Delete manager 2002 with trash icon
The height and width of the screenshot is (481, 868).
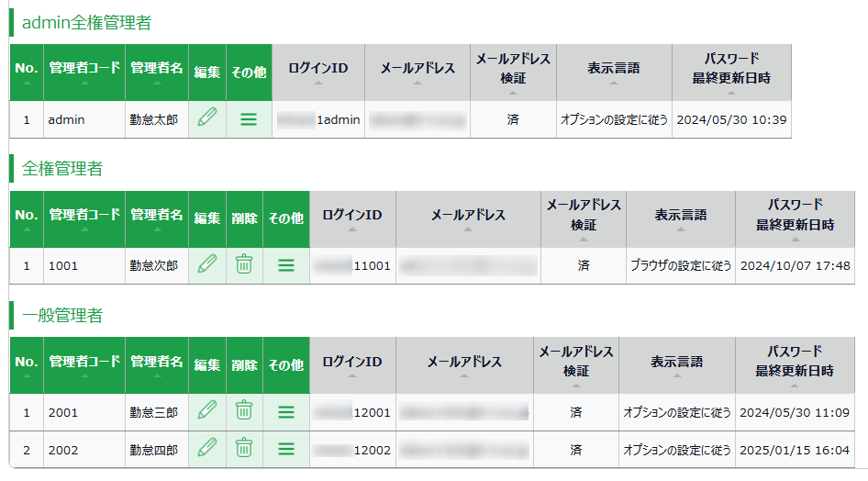[244, 448]
